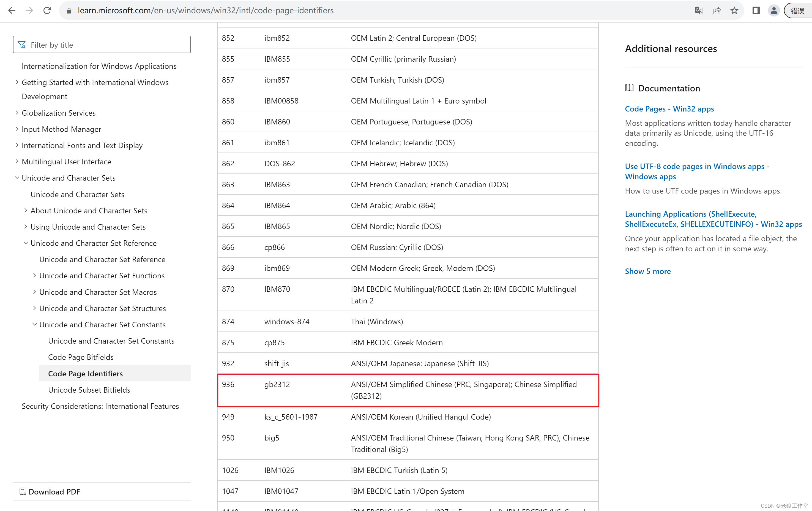Screen dimensions: 812x511
Task: Click the IBM870 name cell
Action: (x=277, y=289)
